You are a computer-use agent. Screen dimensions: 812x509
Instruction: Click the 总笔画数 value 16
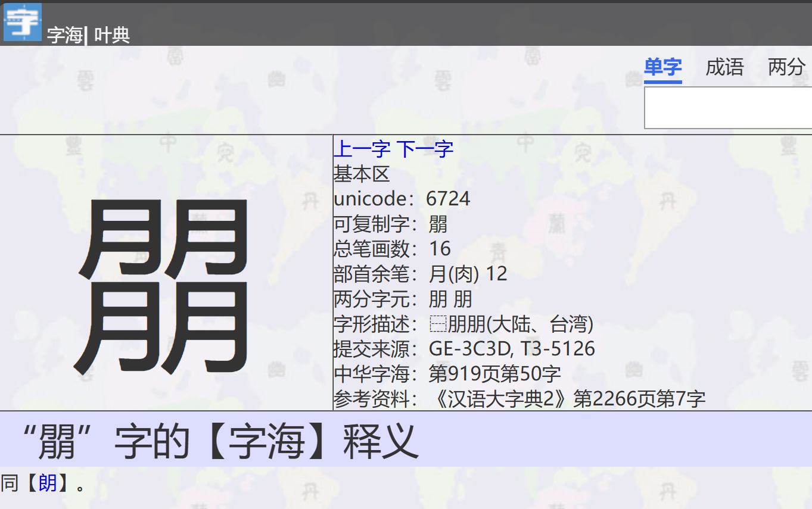[x=440, y=249]
